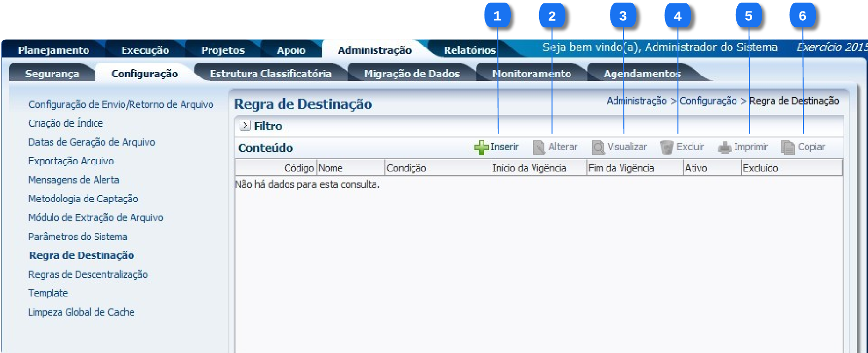868x353 pixels.
Task: Click the green plus Inserir icon
Action: pos(481,148)
